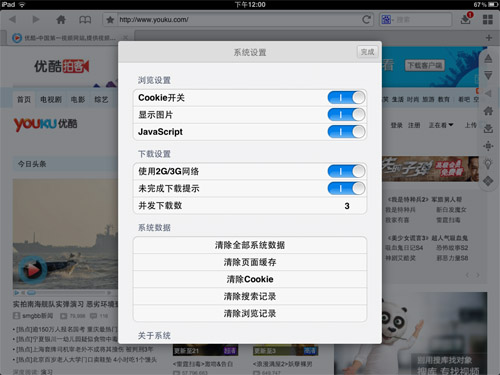
Task: Go forward with the forward arrow
Action: pyautogui.click(x=35, y=19)
